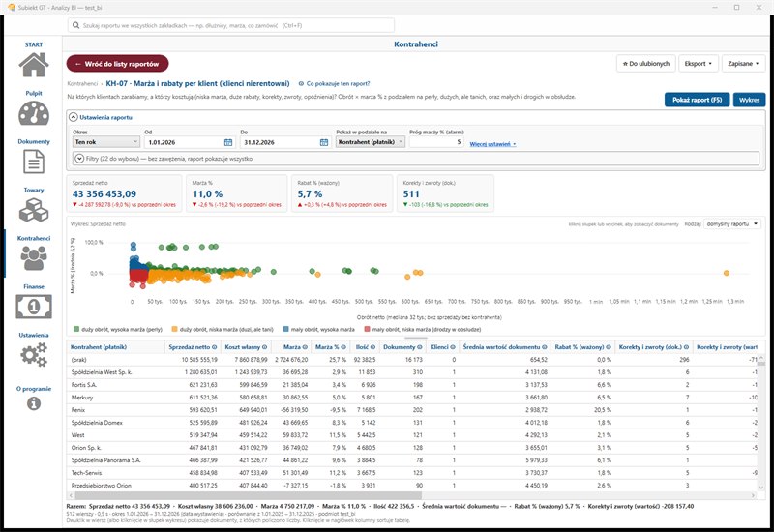Click info icon beside Rabat % (ważony) header
This screenshot has width=774, height=532.
click(609, 347)
